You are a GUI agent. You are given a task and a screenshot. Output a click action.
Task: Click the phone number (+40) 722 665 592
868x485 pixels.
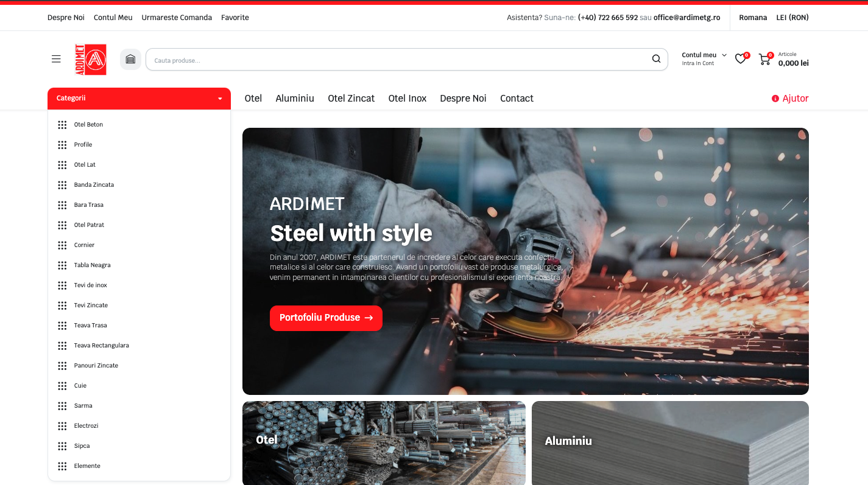pyautogui.click(x=608, y=18)
